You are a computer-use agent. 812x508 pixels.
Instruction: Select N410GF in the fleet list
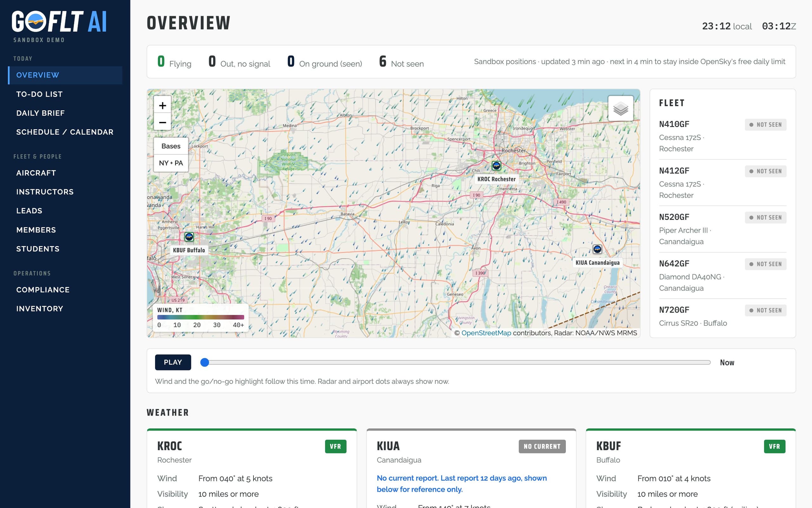point(723,136)
